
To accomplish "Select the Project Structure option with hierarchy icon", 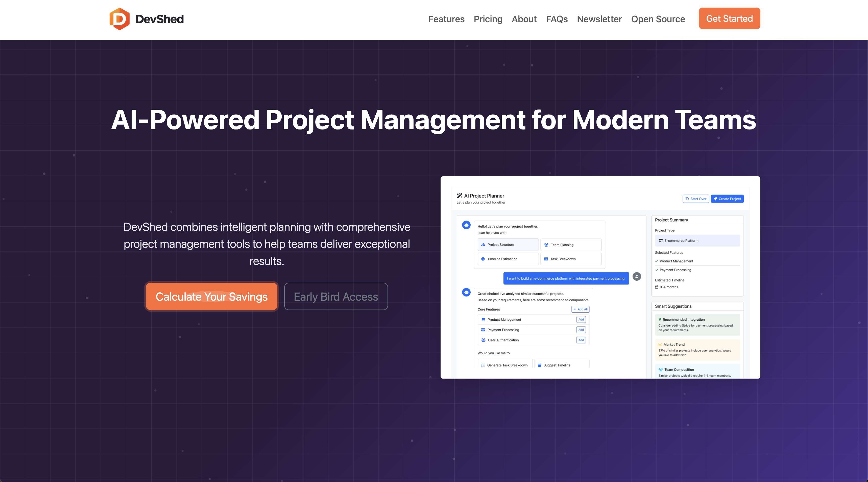I will [x=508, y=245].
